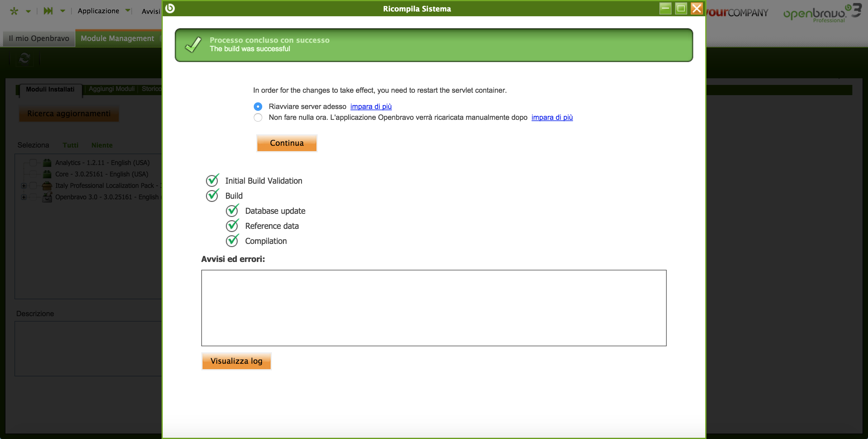Screen dimensions: 868x439
Task: Open the Aggiungi Moduli tab
Action: [x=112, y=89]
